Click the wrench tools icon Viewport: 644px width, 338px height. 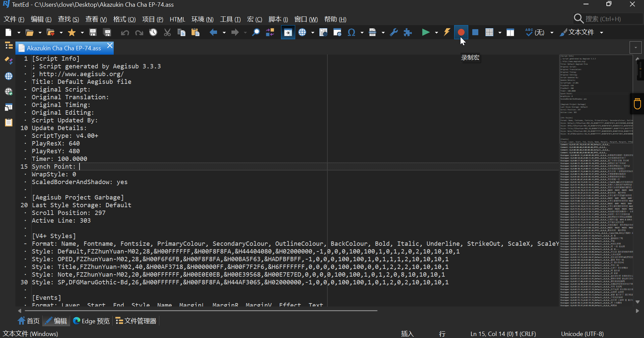click(x=394, y=33)
